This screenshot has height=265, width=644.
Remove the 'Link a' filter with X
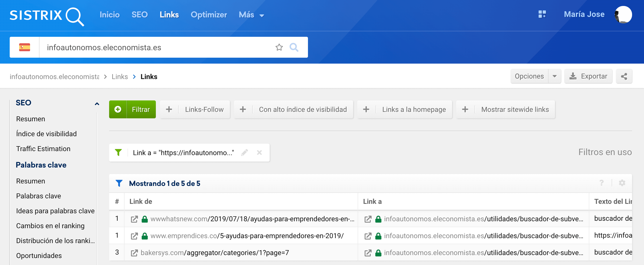(259, 152)
